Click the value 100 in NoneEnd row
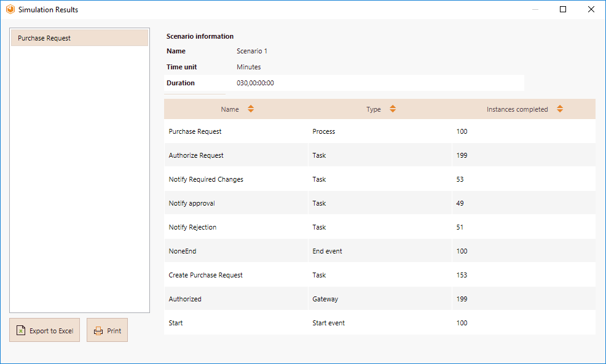This screenshot has width=606, height=364. pos(462,251)
